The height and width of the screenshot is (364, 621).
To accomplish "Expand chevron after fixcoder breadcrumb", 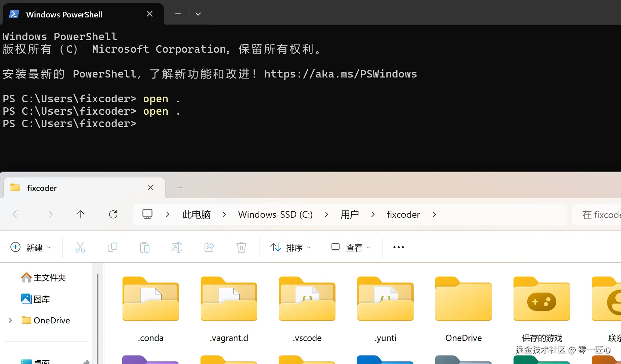I will [x=434, y=214].
